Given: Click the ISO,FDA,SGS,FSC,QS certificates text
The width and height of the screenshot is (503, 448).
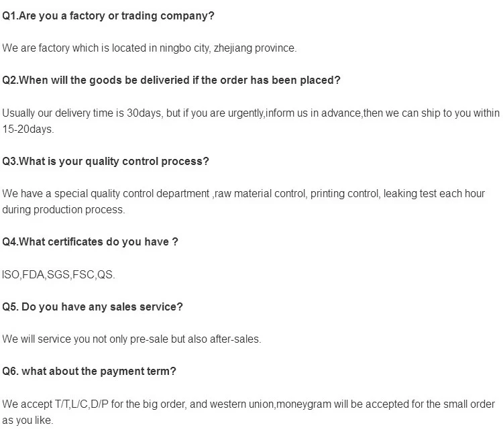Looking at the screenshot, I should [58, 275].
